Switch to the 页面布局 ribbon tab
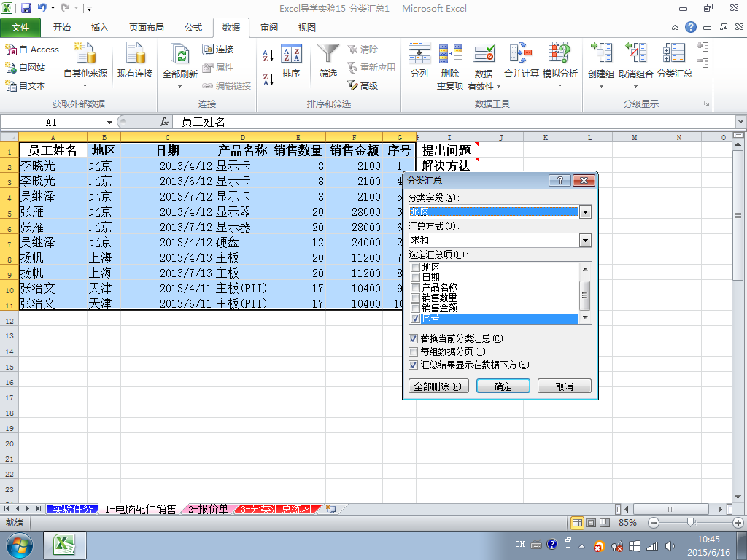This screenshot has height=560, width=747. [x=146, y=28]
